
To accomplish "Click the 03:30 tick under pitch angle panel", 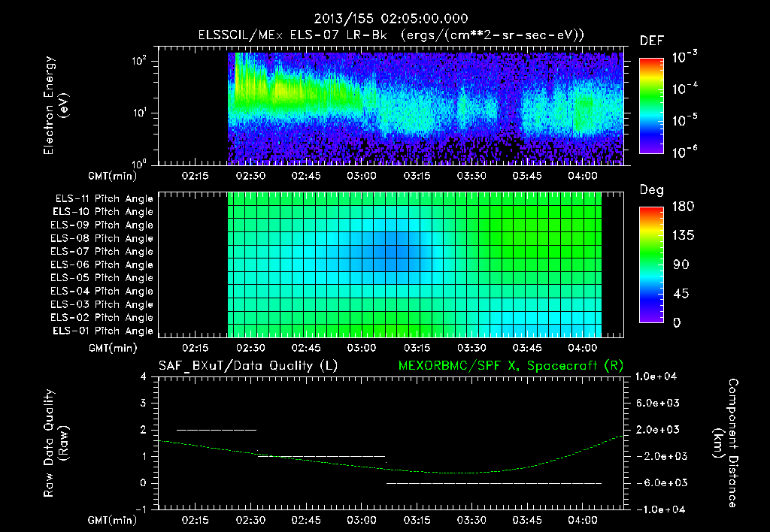I will pyautogui.click(x=471, y=348).
